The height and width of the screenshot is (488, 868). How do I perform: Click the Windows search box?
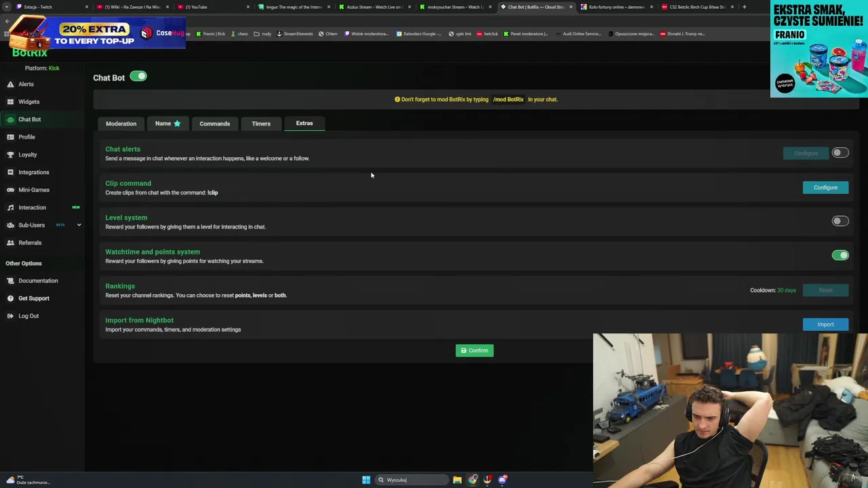pyautogui.click(x=412, y=480)
